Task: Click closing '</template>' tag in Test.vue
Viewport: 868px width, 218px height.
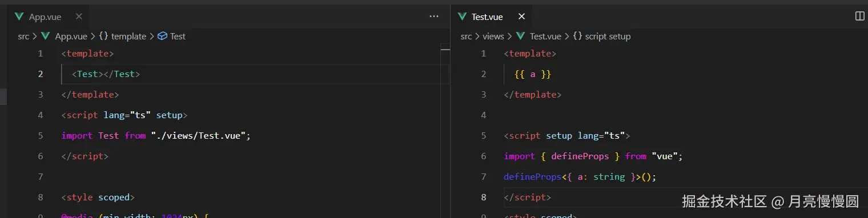Action: [533, 94]
